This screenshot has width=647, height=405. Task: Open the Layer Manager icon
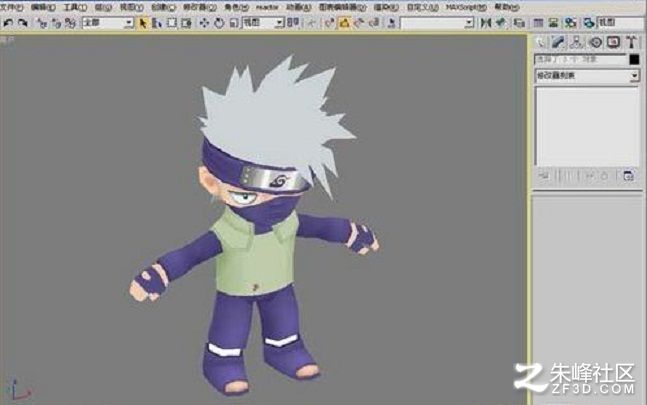[519, 23]
